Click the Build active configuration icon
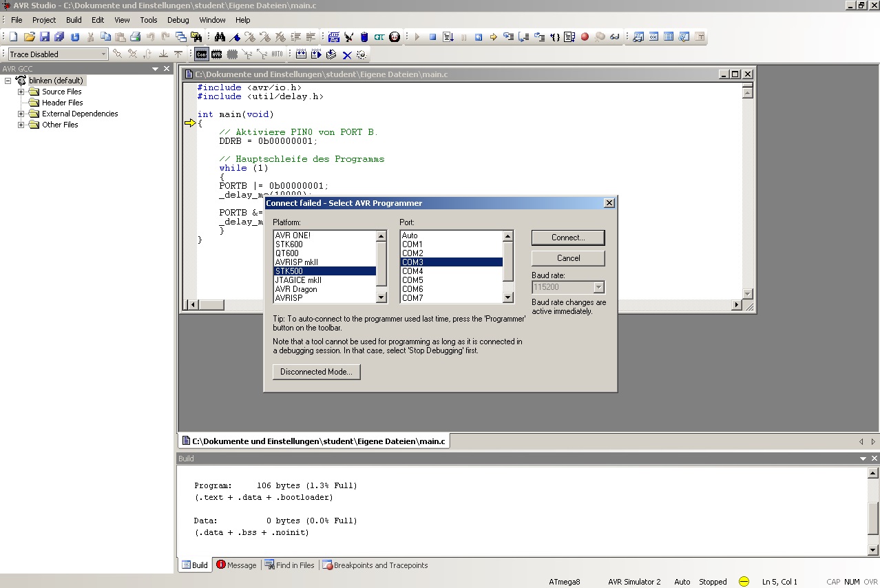 301,54
